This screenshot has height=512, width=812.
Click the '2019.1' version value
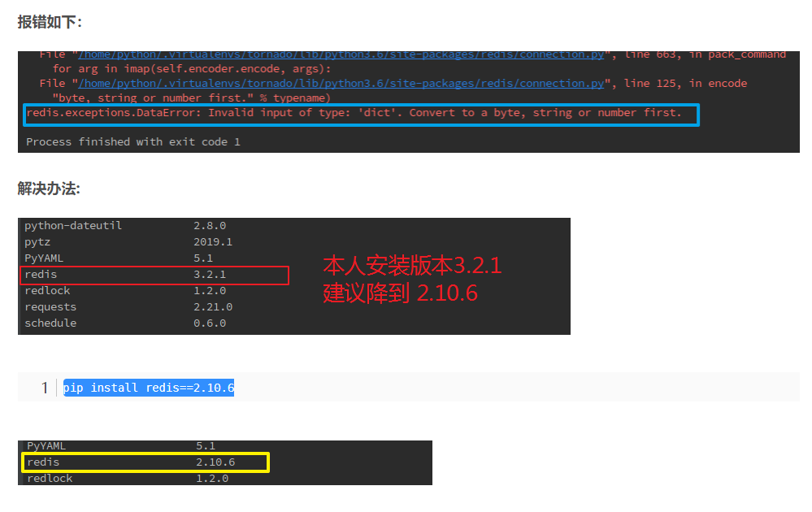point(213,241)
